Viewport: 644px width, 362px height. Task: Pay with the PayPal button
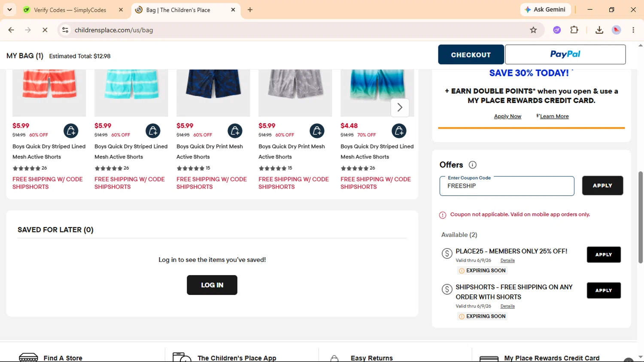(x=565, y=55)
